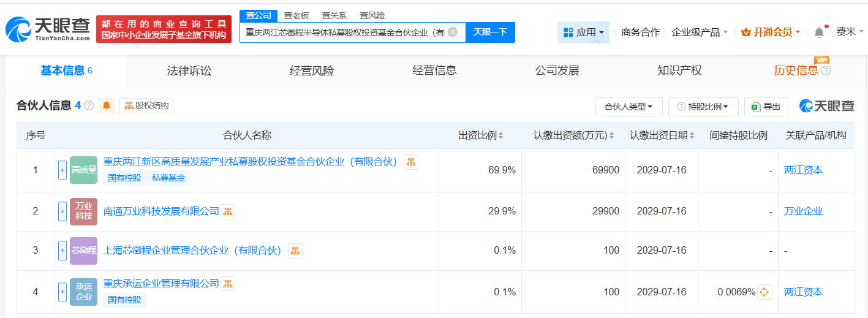Viewport: 868px width, 318px height.
Task: Sort by 出资比例 column header
Action: (481, 135)
